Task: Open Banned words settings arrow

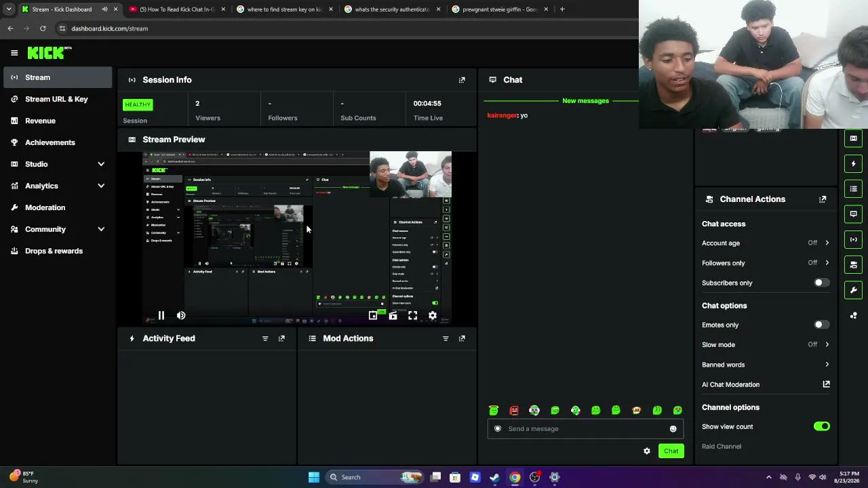Action: pyautogui.click(x=827, y=365)
